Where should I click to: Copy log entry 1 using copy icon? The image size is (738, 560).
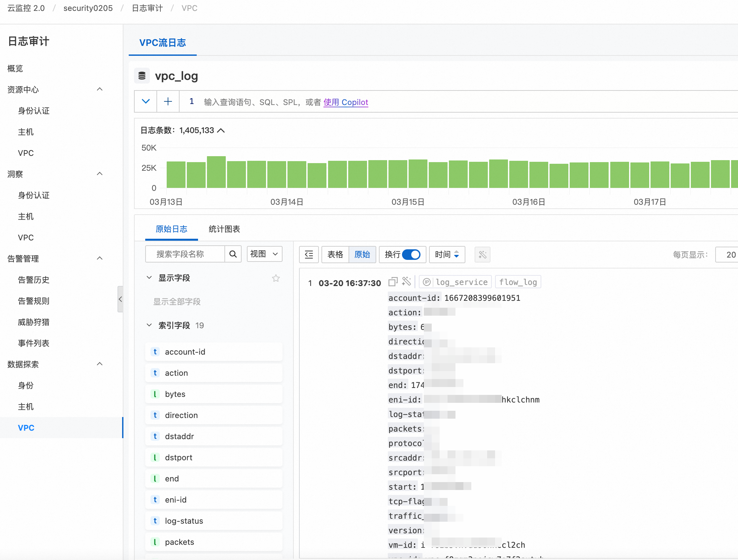pos(393,282)
